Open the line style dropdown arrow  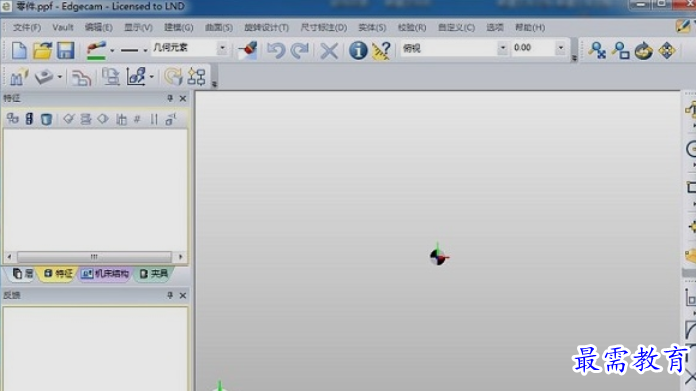coord(145,51)
